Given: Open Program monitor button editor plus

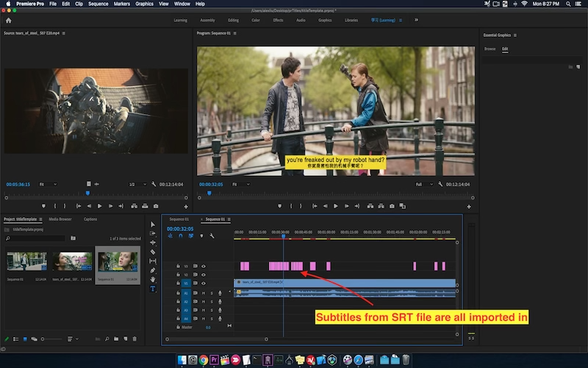Looking at the screenshot, I should click(469, 207).
